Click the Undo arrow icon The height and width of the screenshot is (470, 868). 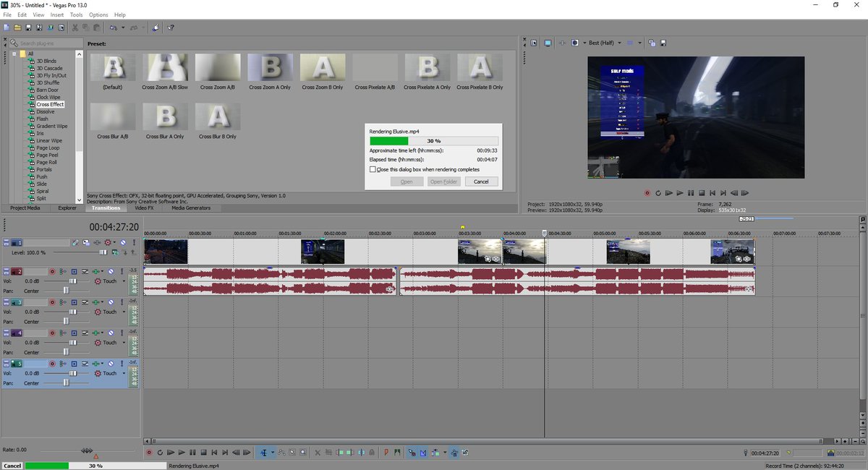tap(114, 27)
